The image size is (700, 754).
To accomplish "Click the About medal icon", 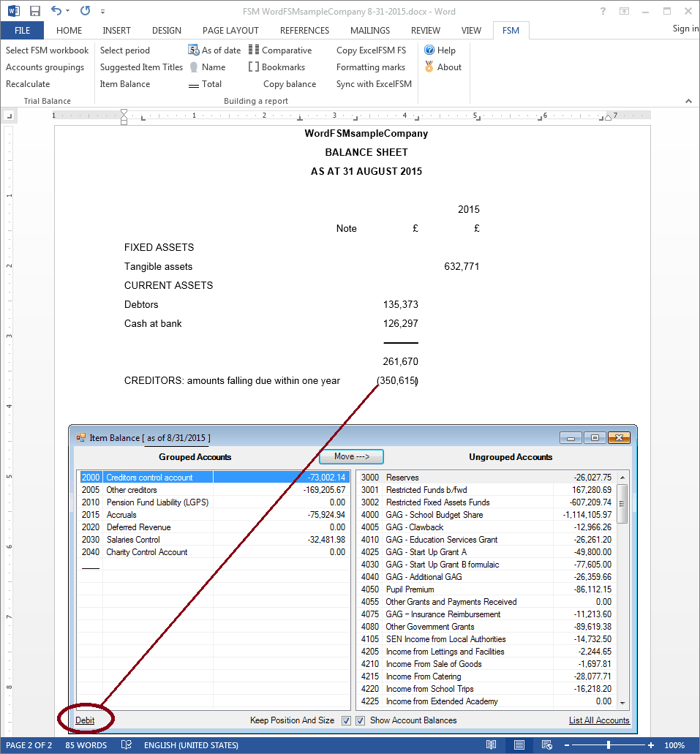I will pyautogui.click(x=429, y=67).
